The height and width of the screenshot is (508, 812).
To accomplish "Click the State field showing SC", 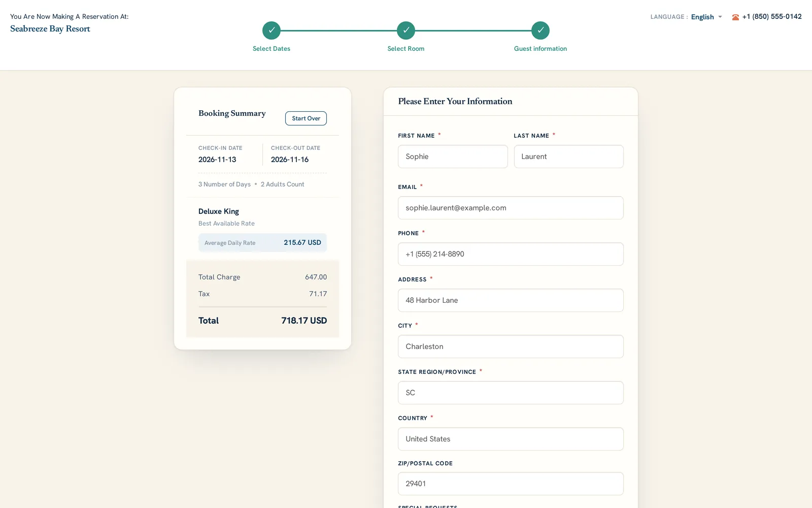I will pyautogui.click(x=511, y=393).
